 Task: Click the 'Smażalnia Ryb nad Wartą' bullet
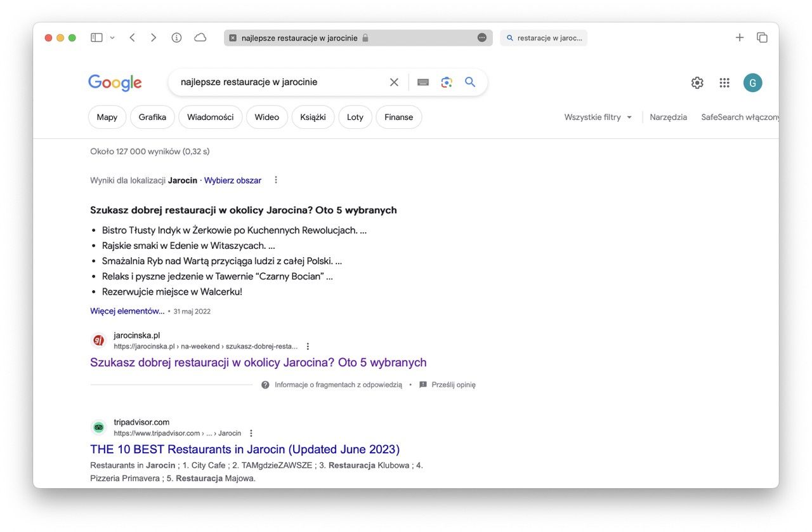pyautogui.click(x=222, y=261)
